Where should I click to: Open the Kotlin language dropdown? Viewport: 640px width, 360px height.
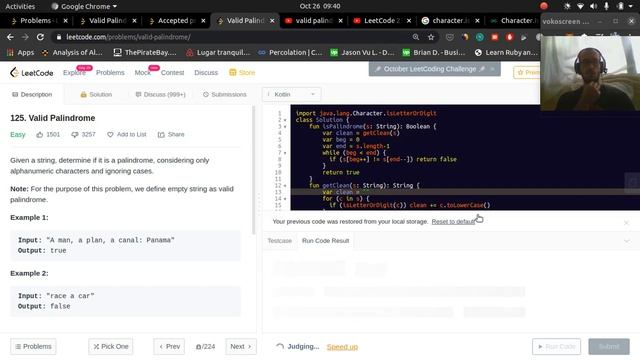291,94
